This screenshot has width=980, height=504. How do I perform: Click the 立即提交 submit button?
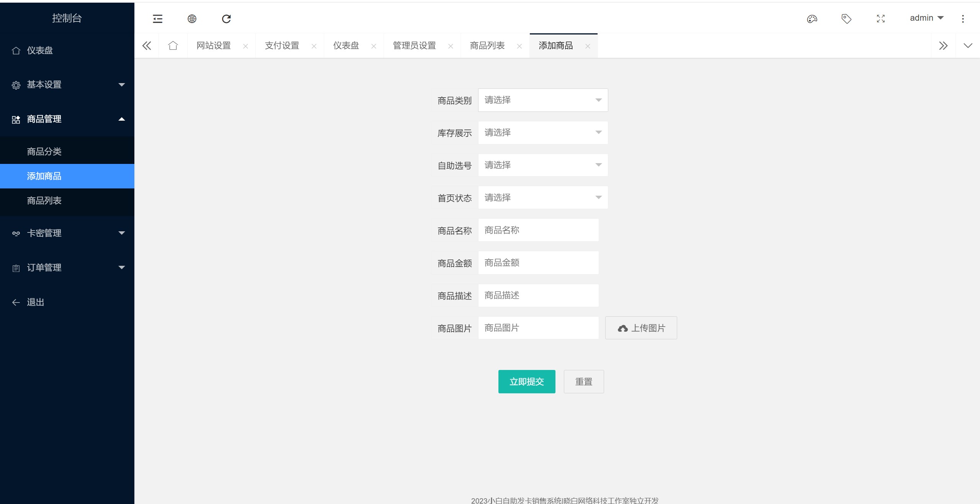(526, 381)
